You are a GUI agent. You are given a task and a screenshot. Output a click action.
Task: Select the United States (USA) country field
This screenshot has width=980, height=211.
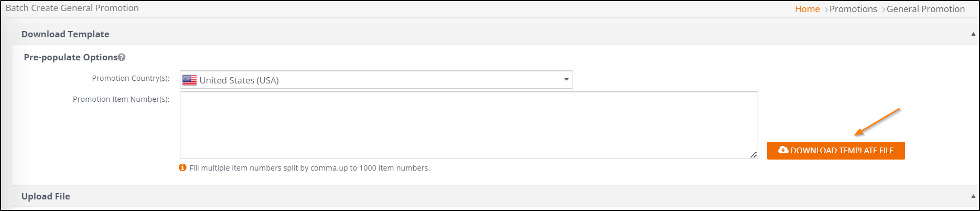[x=376, y=80]
